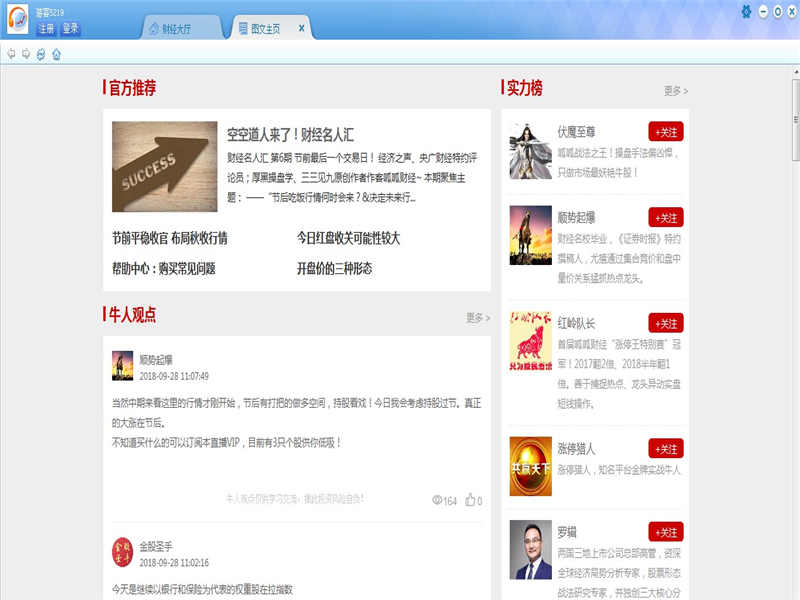Open link 今日红盘收关可能性较大
The width and height of the screenshot is (800, 600).
(x=348, y=238)
